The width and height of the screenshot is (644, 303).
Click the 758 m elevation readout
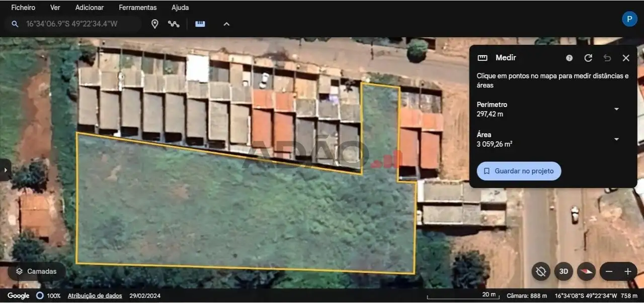(629, 296)
